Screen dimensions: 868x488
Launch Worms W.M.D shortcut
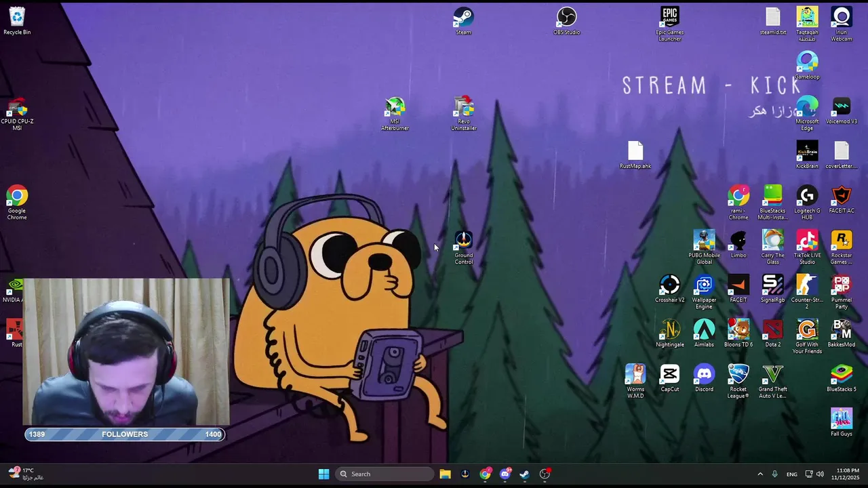(x=635, y=382)
